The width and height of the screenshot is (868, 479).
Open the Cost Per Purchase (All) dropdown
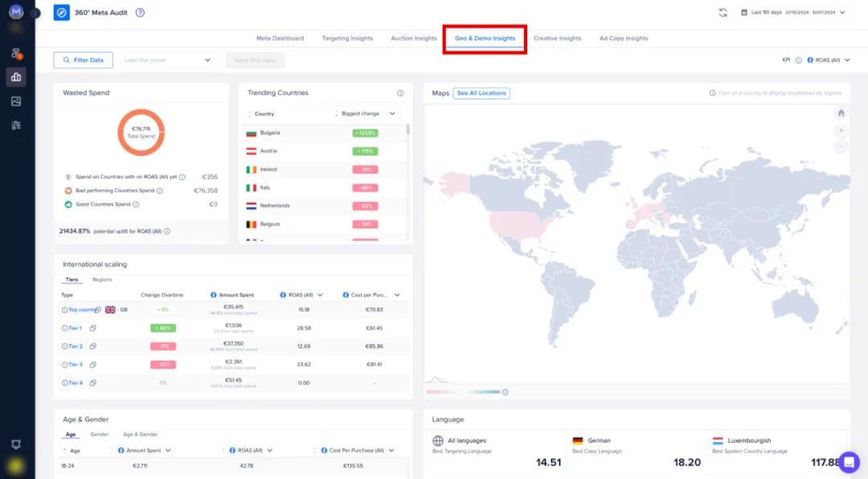point(391,451)
